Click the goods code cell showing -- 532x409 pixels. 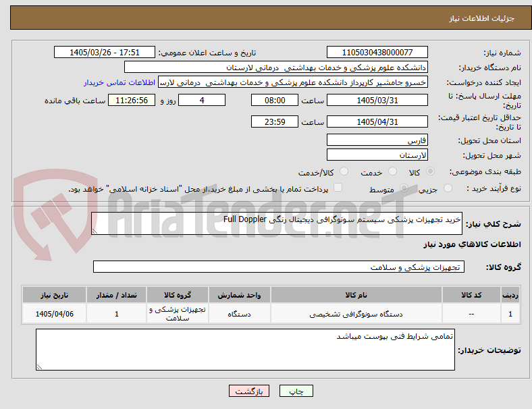pyautogui.click(x=471, y=314)
